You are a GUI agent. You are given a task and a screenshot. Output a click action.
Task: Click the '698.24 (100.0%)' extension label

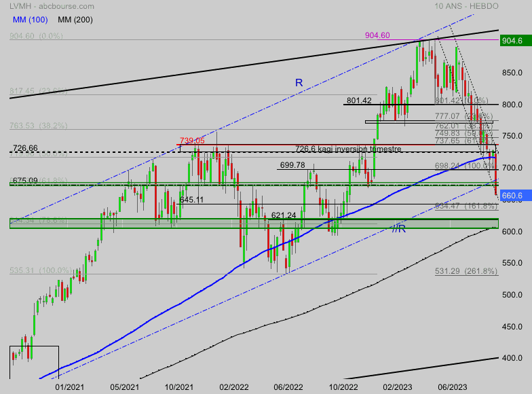click(x=465, y=166)
